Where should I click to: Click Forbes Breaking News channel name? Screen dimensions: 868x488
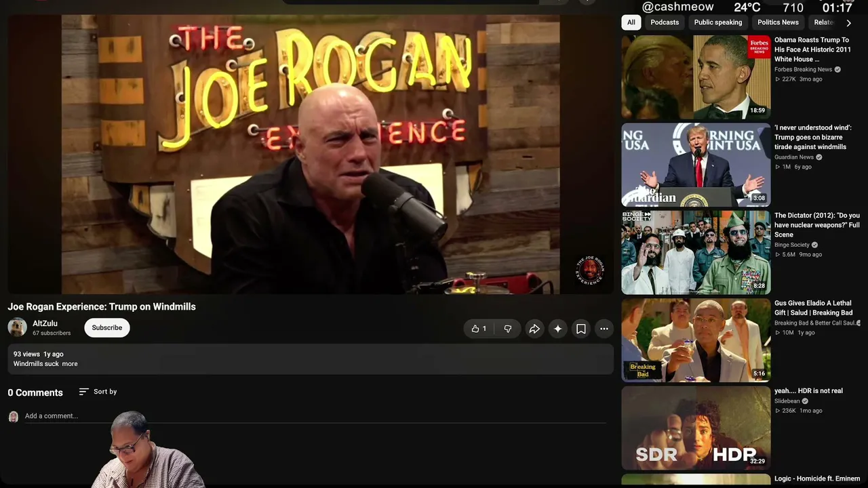click(803, 69)
